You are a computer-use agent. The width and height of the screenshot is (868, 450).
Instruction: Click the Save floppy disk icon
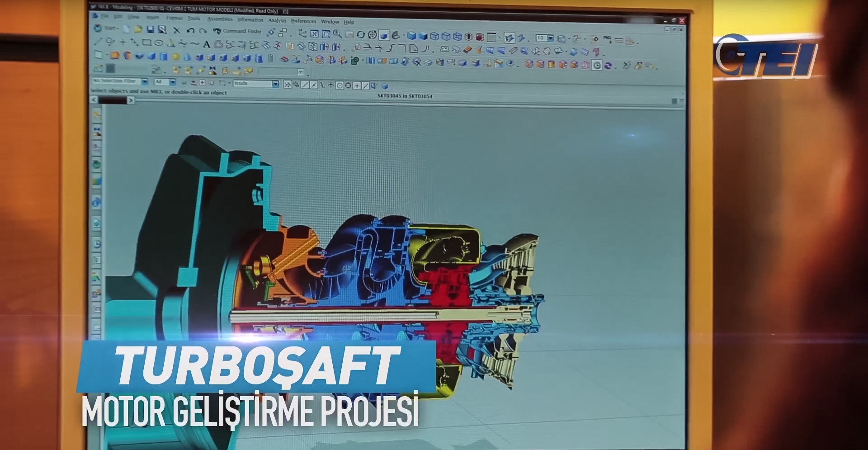[150, 29]
